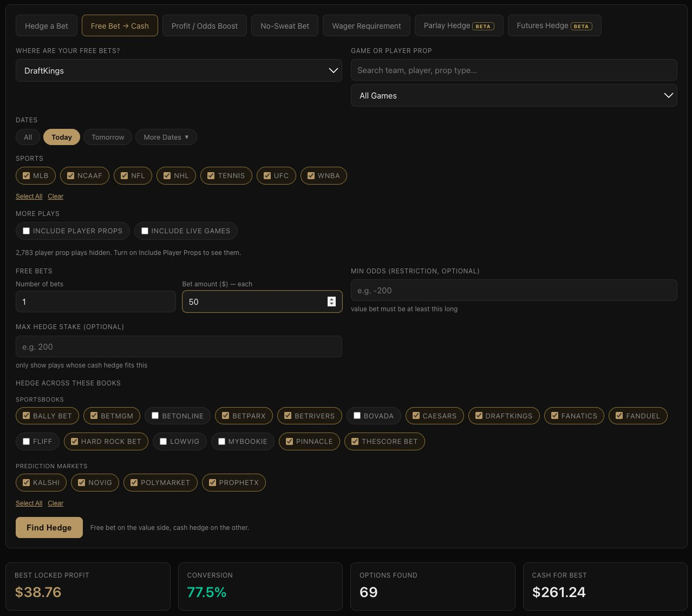Uncheck the Caesars sportsbook
The width and height of the screenshot is (692, 616).
(x=416, y=416)
